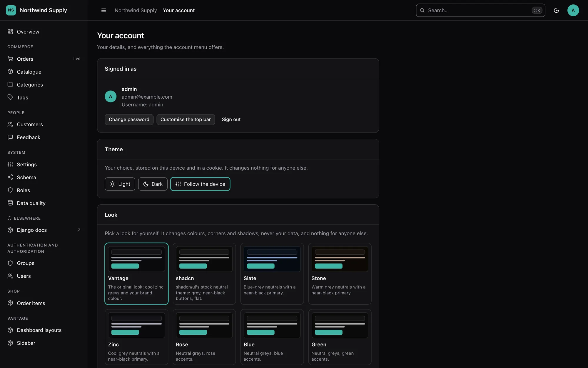Click the Roles shield icon
The width and height of the screenshot is (588, 368).
click(x=10, y=190)
